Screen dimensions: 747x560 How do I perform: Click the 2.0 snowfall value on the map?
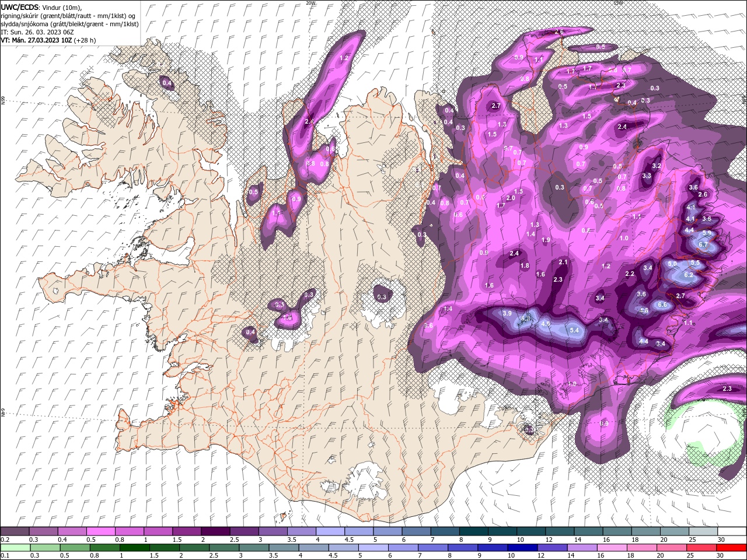[x=511, y=198]
